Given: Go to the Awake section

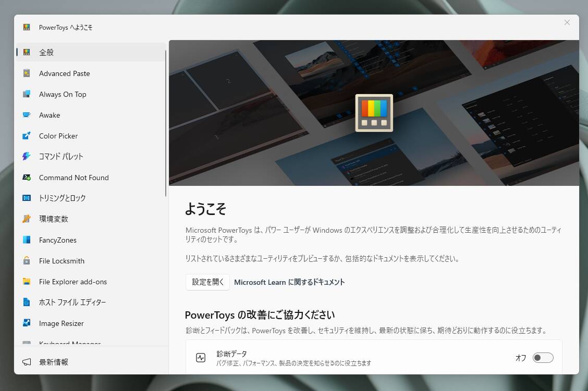Looking at the screenshot, I should [x=91, y=115].
